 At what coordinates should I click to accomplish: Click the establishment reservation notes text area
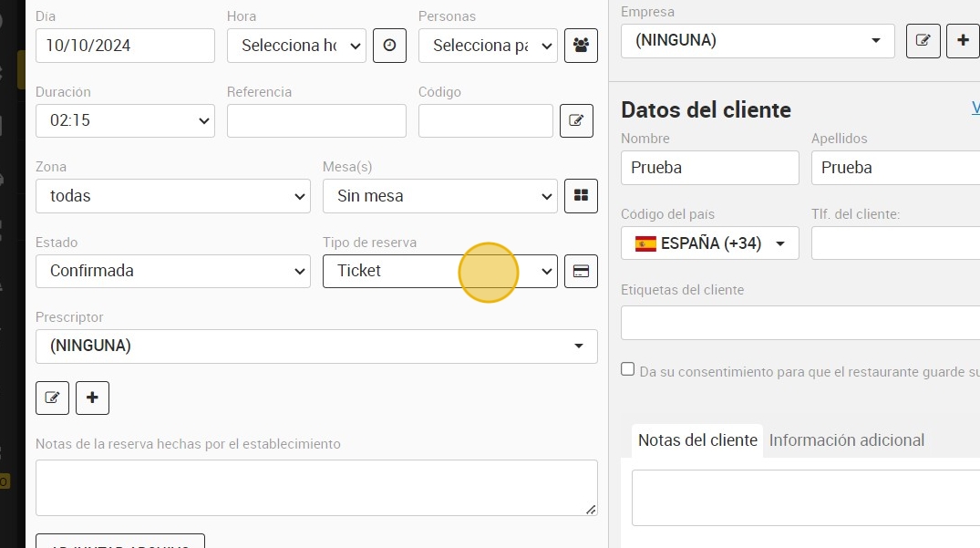[x=316, y=488]
